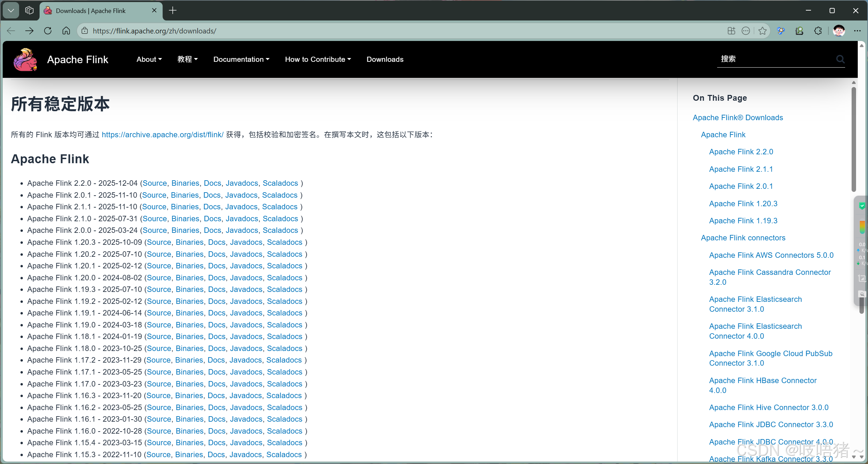Jump to Apache Flink connectors section
Viewport: 868px width, 464px height.
(743, 238)
